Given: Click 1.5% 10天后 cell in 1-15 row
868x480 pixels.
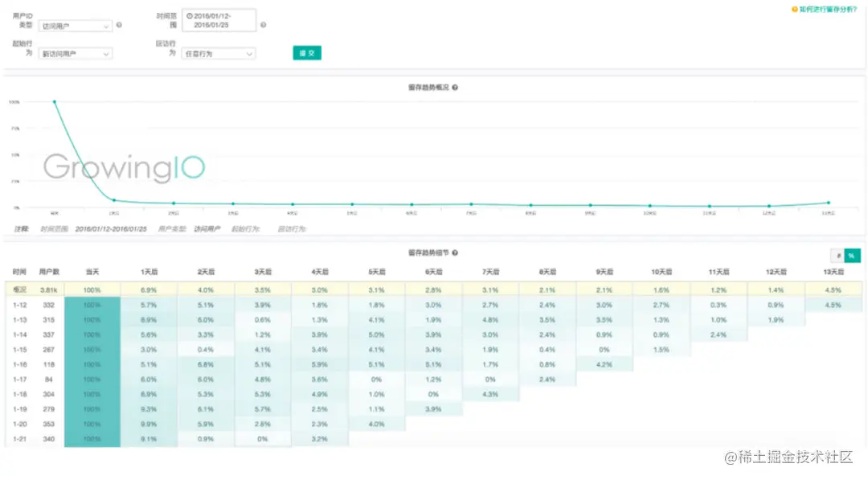Looking at the screenshot, I should (661, 350).
